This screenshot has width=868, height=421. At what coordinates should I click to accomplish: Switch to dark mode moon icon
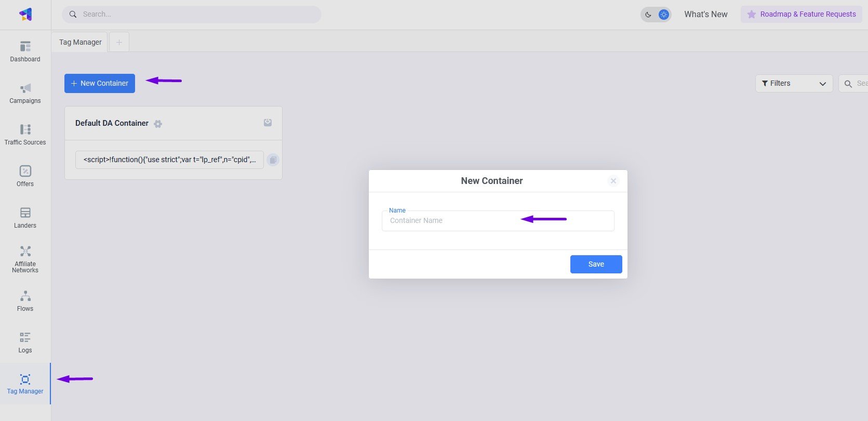pos(648,15)
